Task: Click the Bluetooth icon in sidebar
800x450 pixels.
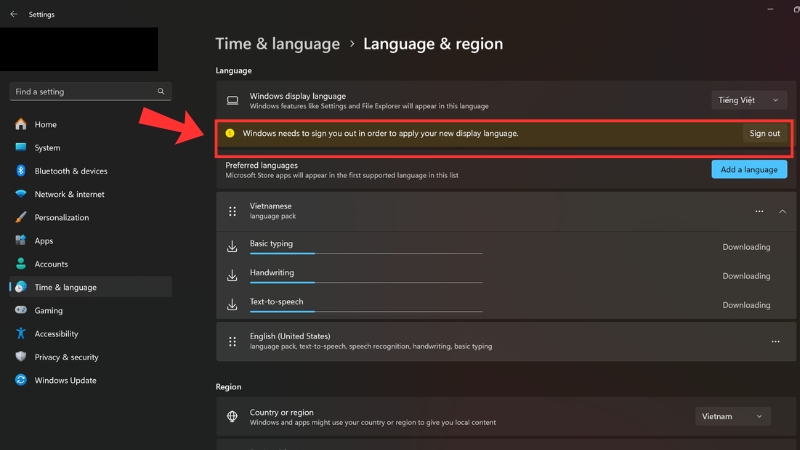Action: (21, 171)
